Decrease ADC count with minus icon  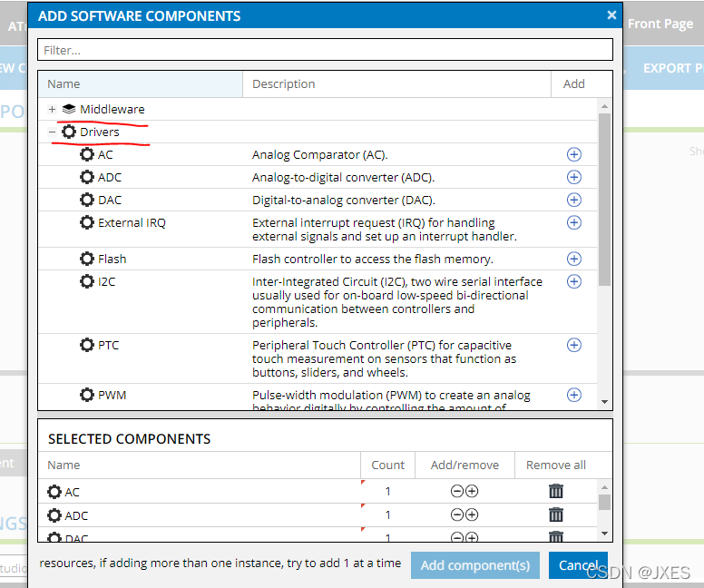coord(457,514)
